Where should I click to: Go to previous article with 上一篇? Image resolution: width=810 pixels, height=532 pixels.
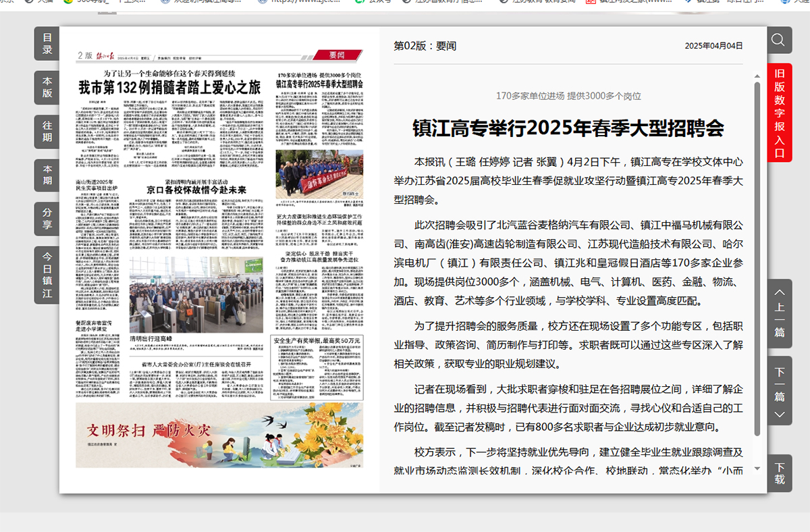[x=780, y=313]
